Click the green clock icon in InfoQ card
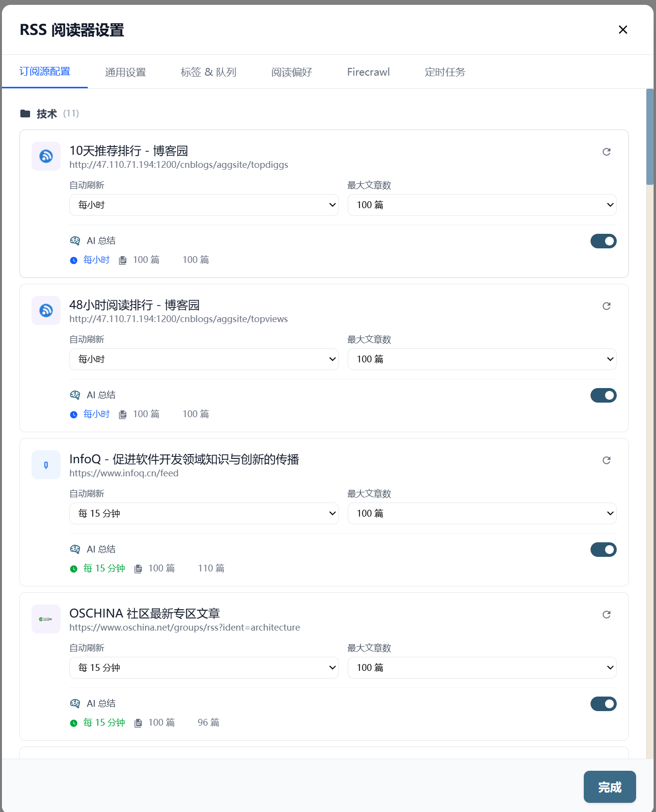Image resolution: width=656 pixels, height=812 pixels. click(x=74, y=569)
